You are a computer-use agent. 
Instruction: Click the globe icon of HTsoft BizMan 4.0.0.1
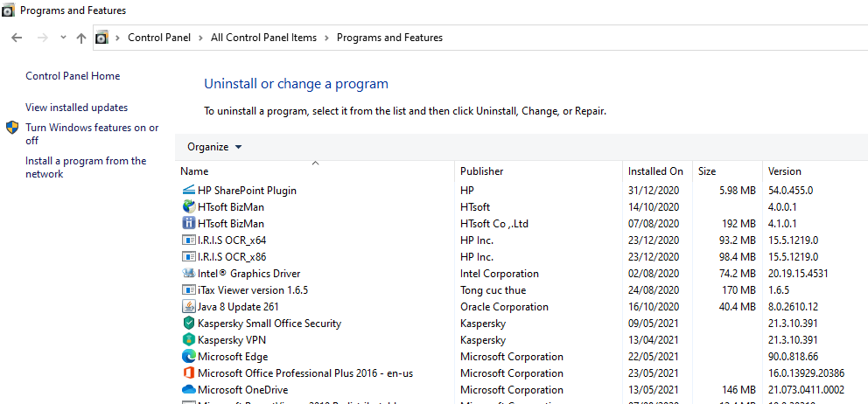(x=189, y=207)
